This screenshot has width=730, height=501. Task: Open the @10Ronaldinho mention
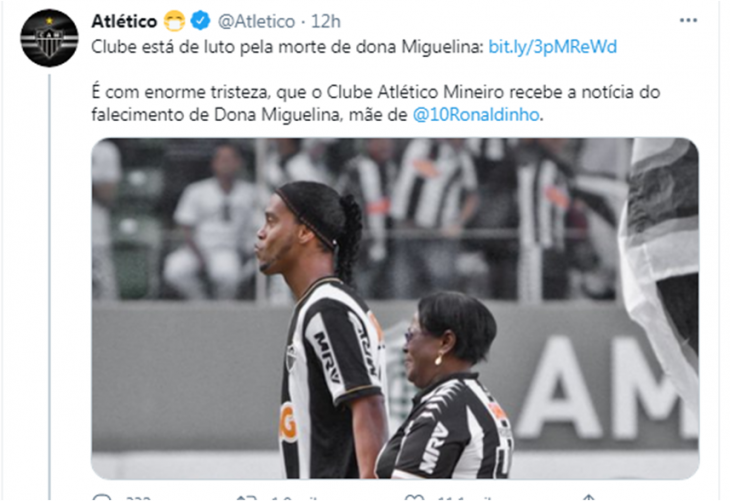pyautogui.click(x=476, y=115)
